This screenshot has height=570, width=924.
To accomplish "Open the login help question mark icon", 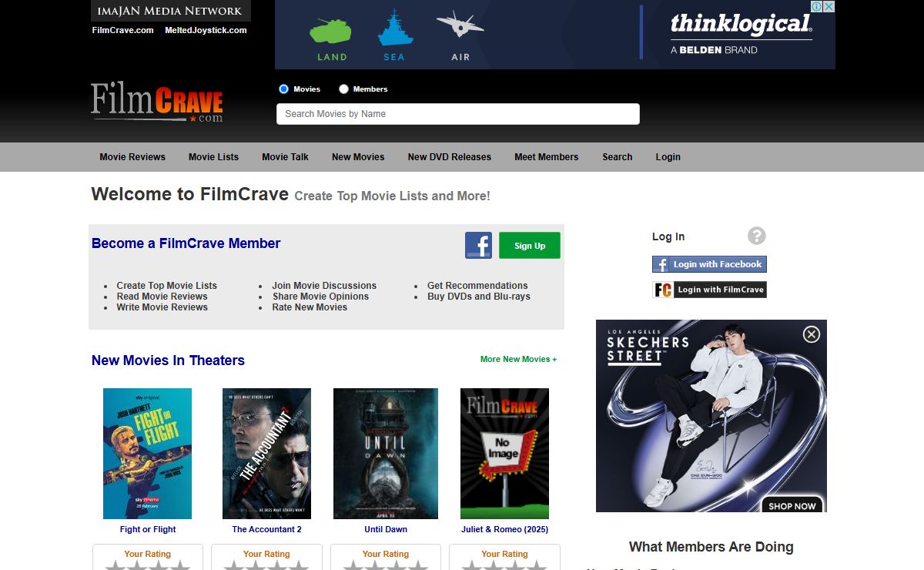I will [756, 236].
